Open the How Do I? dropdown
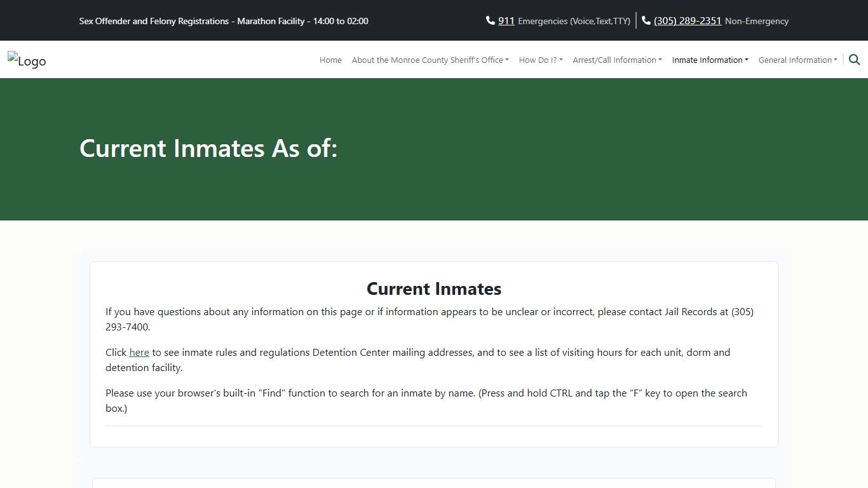This screenshot has height=488, width=868. 541,60
